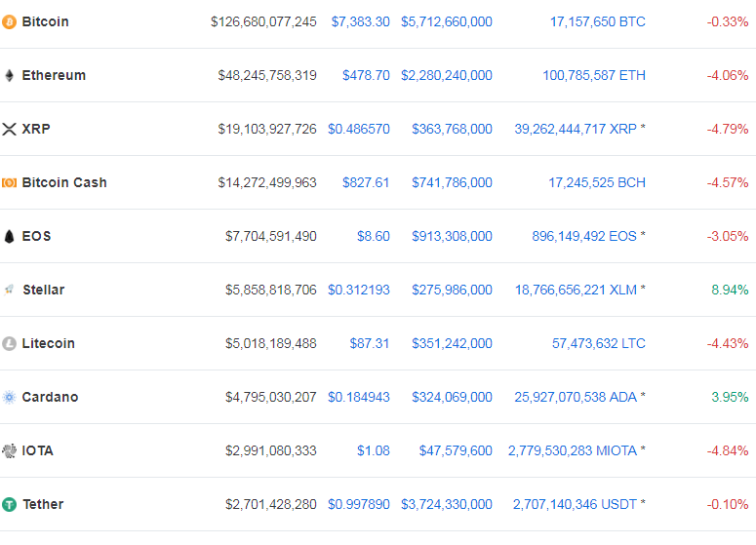Open Ethereum volume $2,280,240,000

click(447, 75)
